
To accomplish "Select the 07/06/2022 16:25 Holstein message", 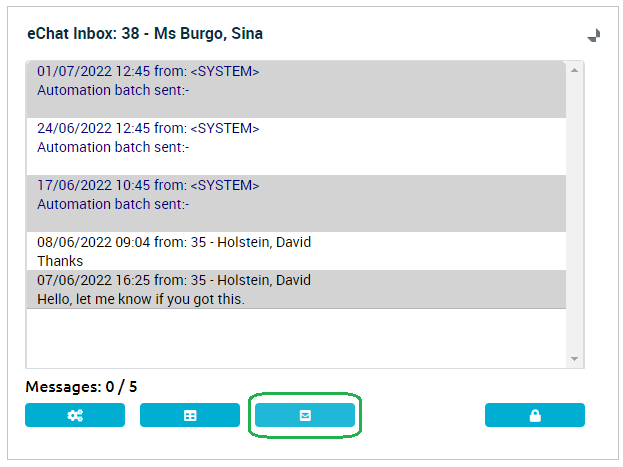I will click(296, 289).
